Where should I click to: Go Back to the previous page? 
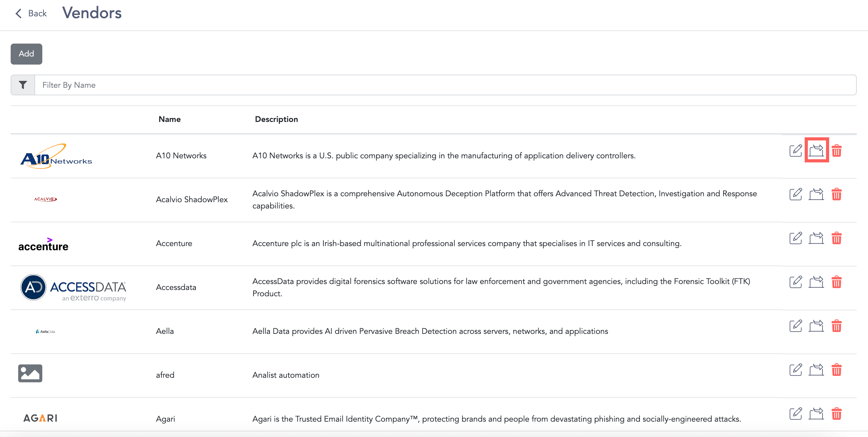pos(31,13)
